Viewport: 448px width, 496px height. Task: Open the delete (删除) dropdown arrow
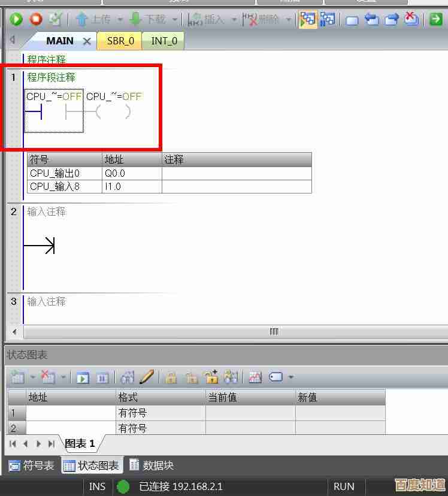[288, 20]
